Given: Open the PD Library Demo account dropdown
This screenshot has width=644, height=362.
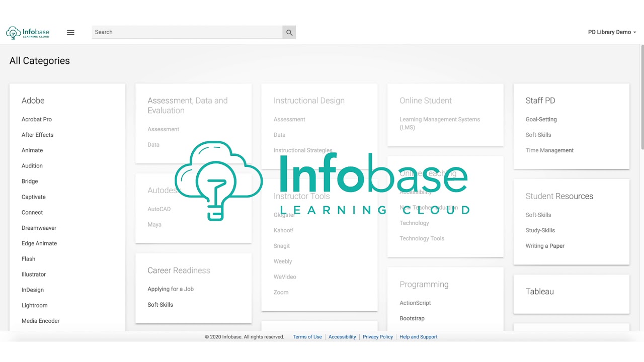Looking at the screenshot, I should point(612,32).
